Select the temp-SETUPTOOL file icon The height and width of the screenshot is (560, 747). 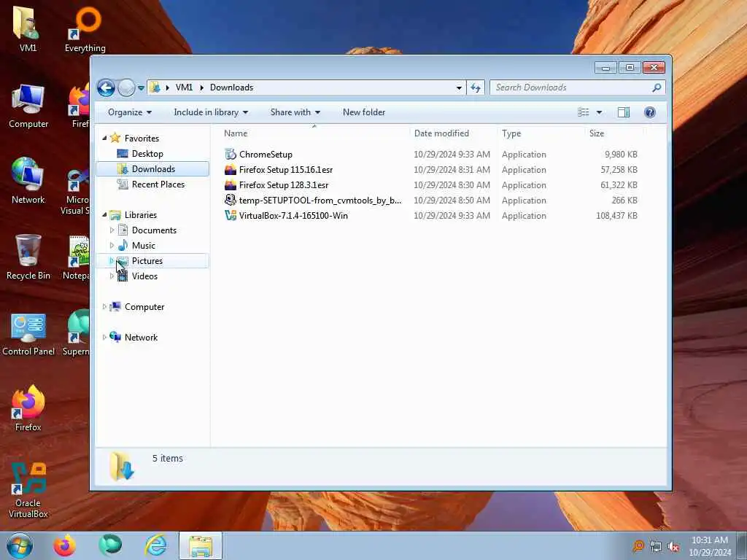(231, 200)
